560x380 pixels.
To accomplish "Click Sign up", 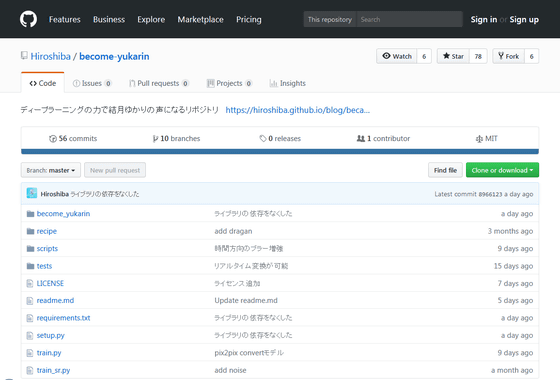I will click(524, 19).
